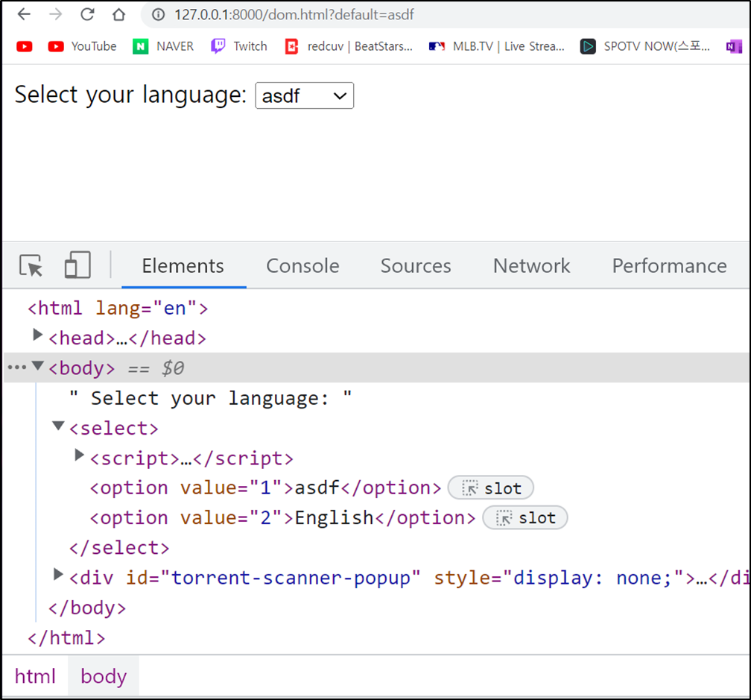Collapse the body node triangle
751x700 pixels.
pyautogui.click(x=38, y=365)
